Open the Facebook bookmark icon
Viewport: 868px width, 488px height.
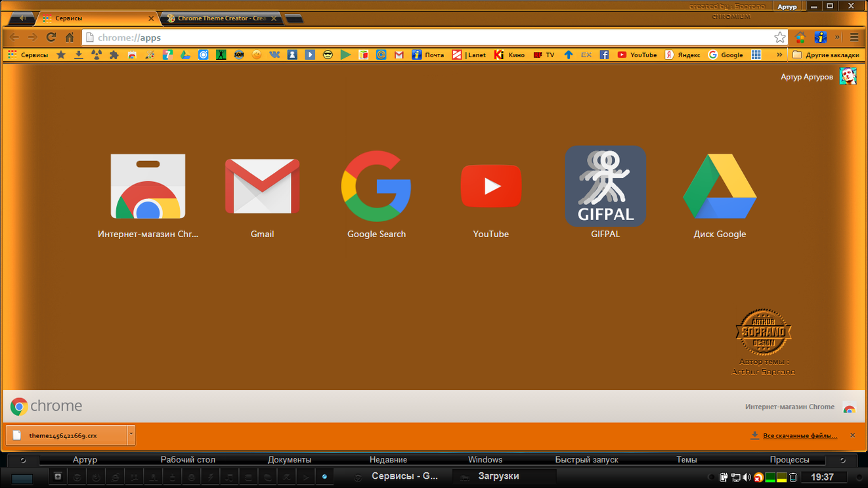(604, 55)
